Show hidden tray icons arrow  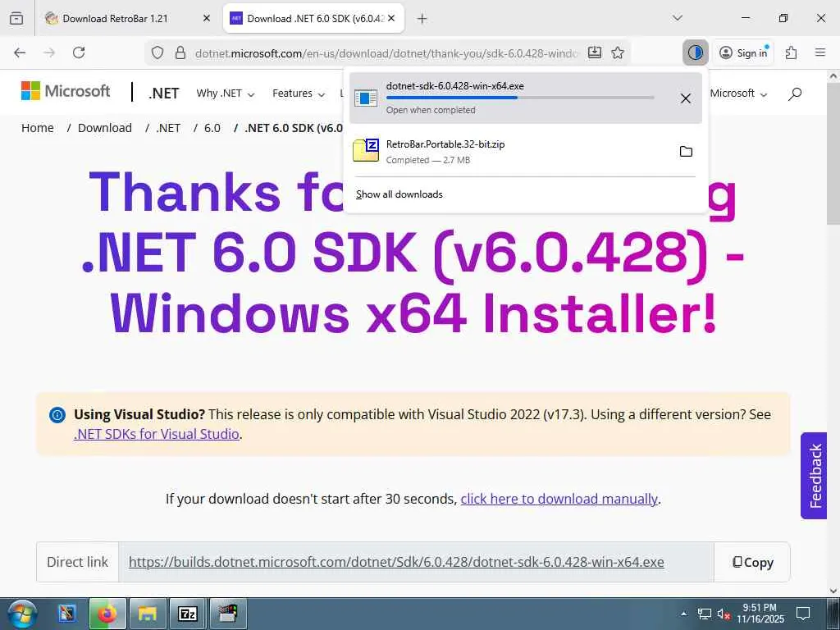pyautogui.click(x=684, y=614)
